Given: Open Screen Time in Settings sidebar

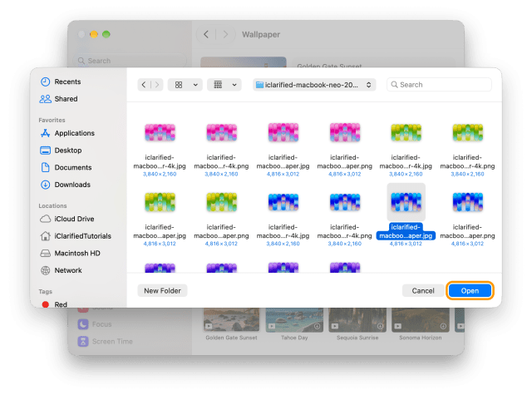Looking at the screenshot, I should (106, 342).
